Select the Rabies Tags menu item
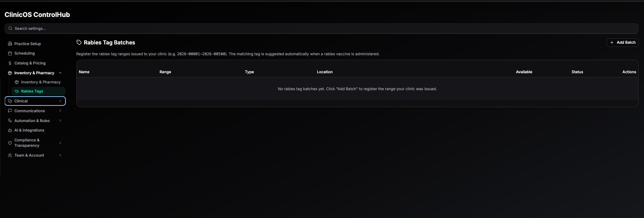 click(x=38, y=91)
